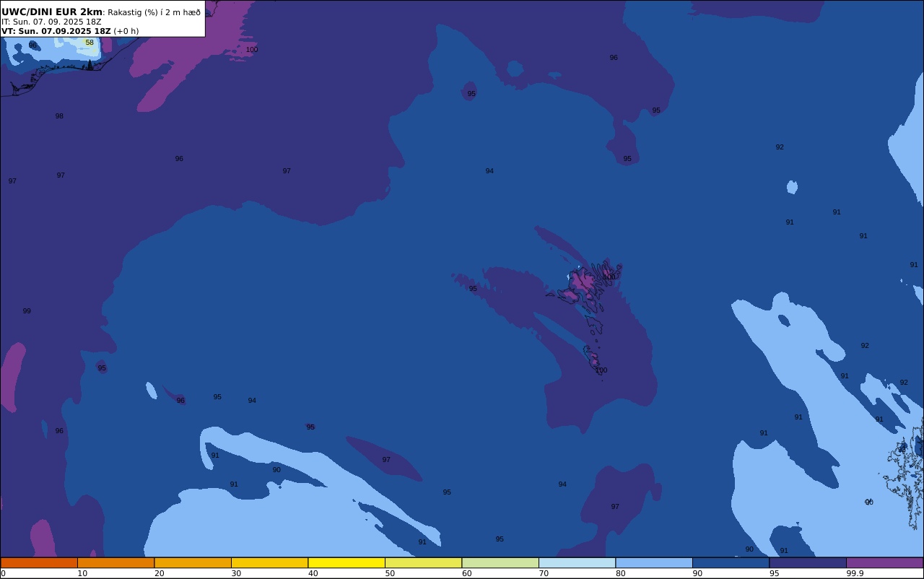Select the "30" legend tick label
Viewport: 924px width, 579px height.
point(236,573)
